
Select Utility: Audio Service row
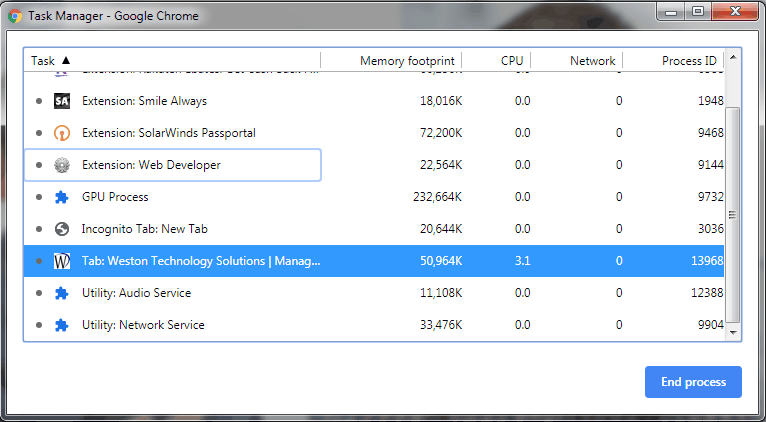pos(374,293)
